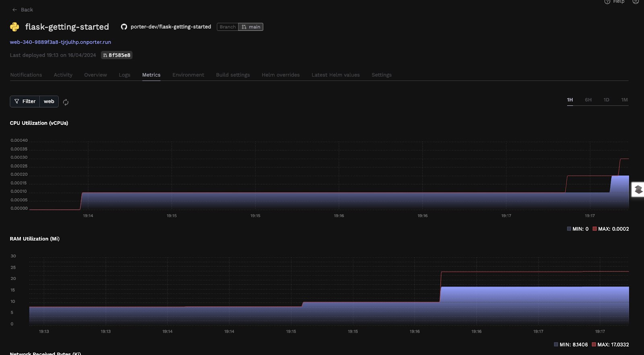Open the web service filter dropdown

[x=49, y=102]
